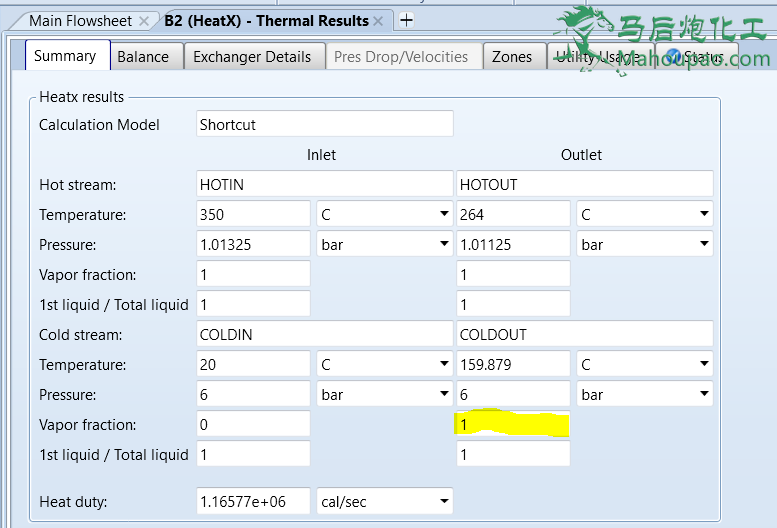Close the B2 (HeatX) Thermal Results tab
Viewport: 777px width, 528px height.
(x=378, y=21)
